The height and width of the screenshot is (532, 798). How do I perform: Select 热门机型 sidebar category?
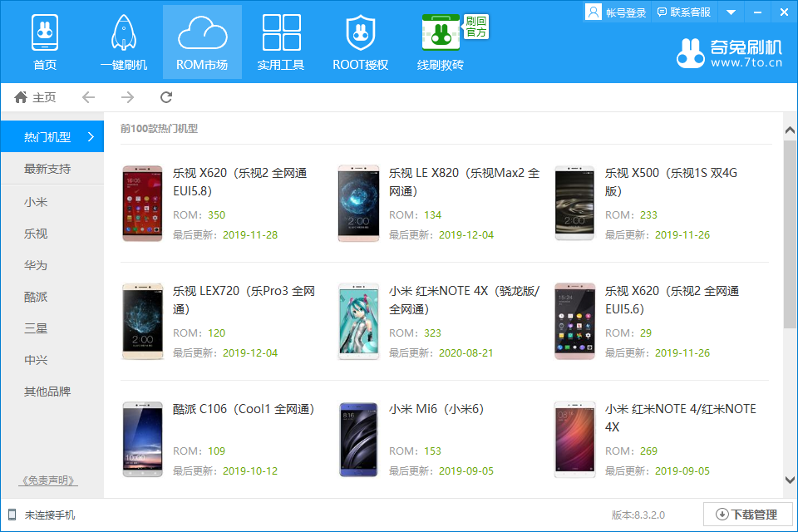52,136
